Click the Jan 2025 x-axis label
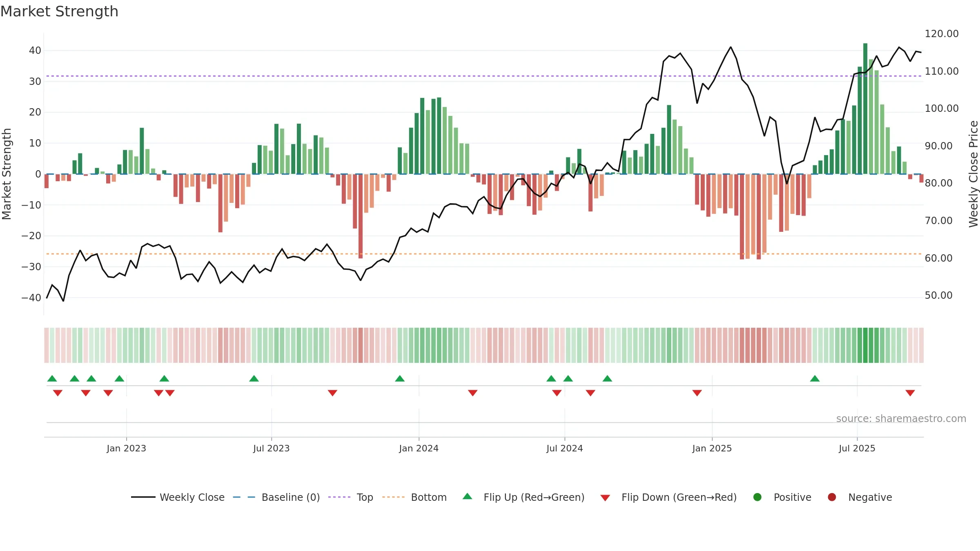 [x=712, y=448]
